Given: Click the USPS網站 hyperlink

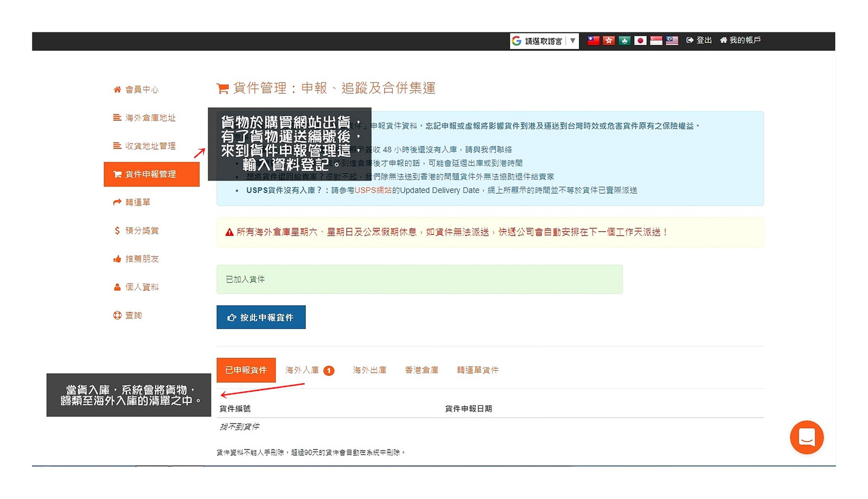Looking at the screenshot, I should pos(373,190).
